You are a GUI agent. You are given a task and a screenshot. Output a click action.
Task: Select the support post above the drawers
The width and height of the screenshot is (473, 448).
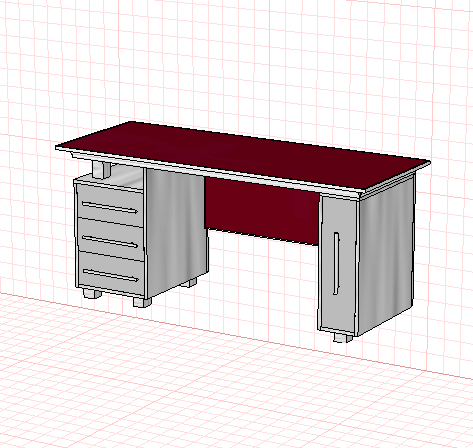coord(101,169)
